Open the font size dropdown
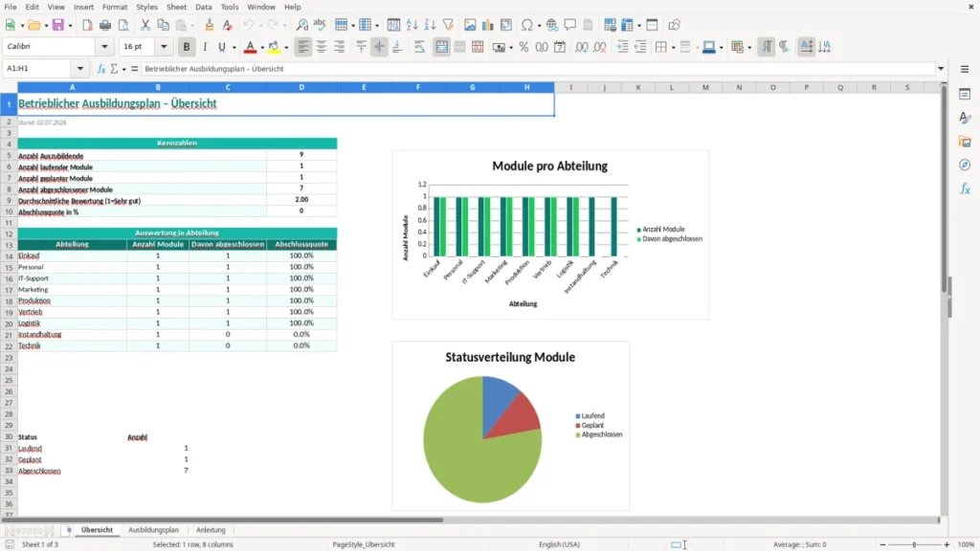 pos(164,47)
